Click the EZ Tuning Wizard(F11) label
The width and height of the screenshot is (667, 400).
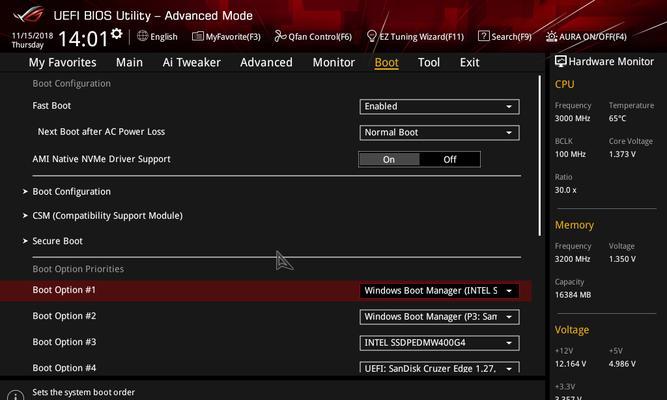click(422, 37)
